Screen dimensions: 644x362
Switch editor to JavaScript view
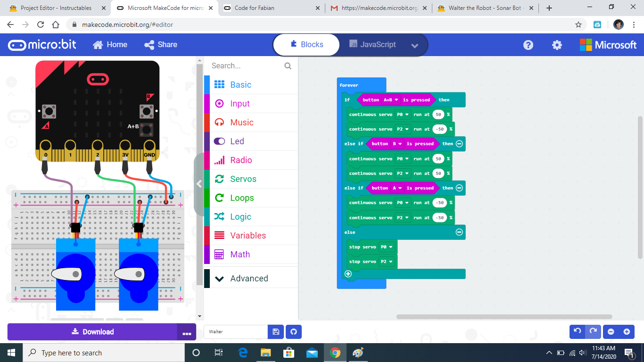pos(372,45)
